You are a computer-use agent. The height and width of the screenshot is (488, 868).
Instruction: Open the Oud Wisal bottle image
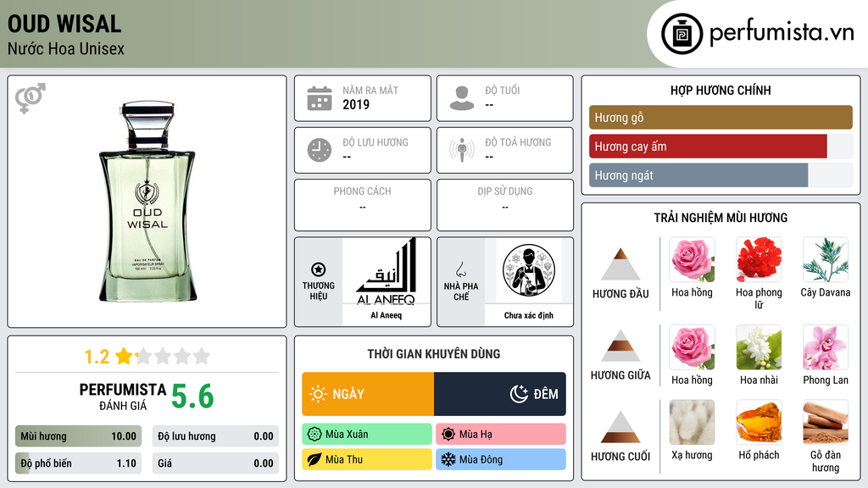point(147,202)
